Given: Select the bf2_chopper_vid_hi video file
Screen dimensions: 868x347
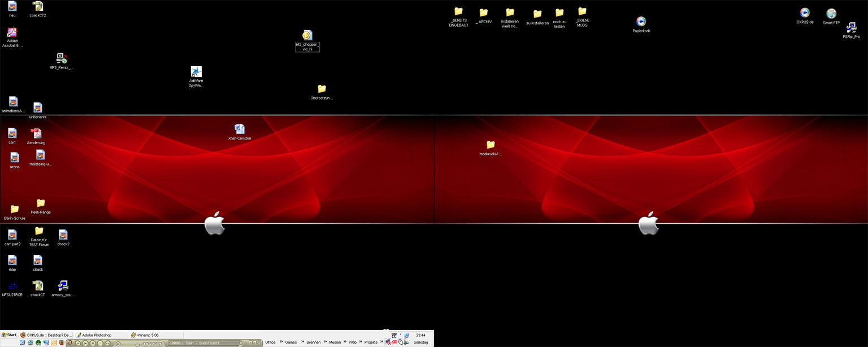Looking at the screenshot, I should [x=307, y=36].
